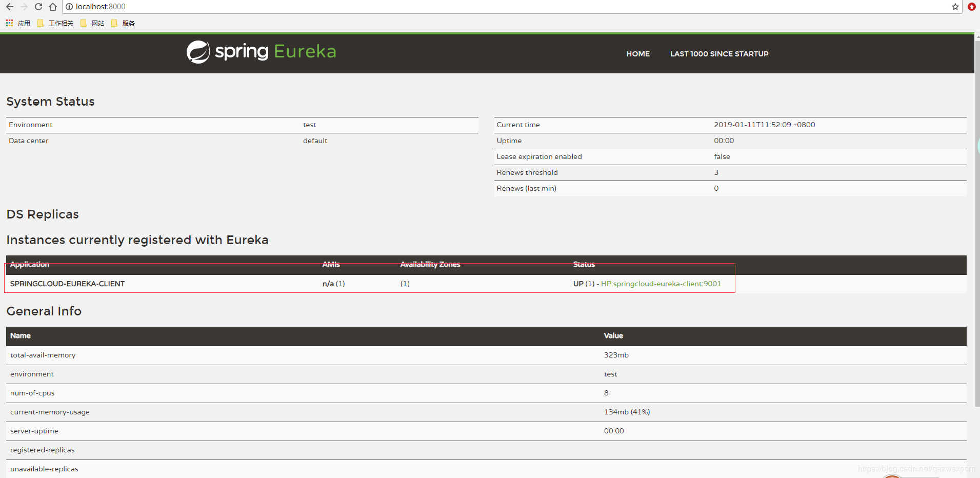Image resolution: width=980 pixels, height=478 pixels.
Task: Click the Value column header in General Info
Action: (x=613, y=335)
